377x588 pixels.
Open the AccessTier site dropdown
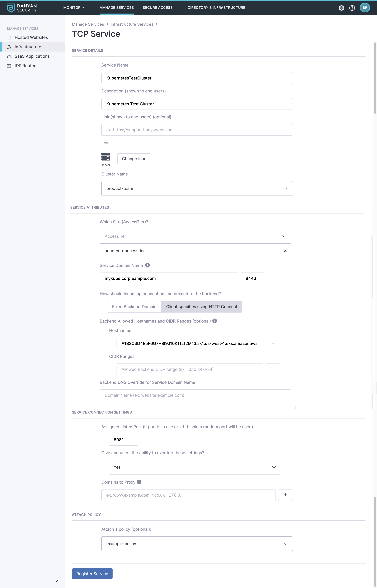195,236
